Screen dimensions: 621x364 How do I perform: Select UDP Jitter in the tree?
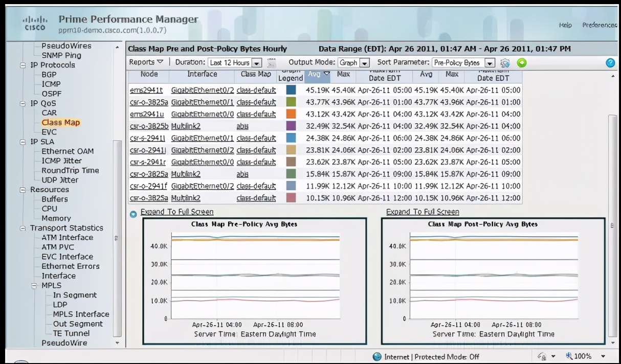pyautogui.click(x=60, y=180)
